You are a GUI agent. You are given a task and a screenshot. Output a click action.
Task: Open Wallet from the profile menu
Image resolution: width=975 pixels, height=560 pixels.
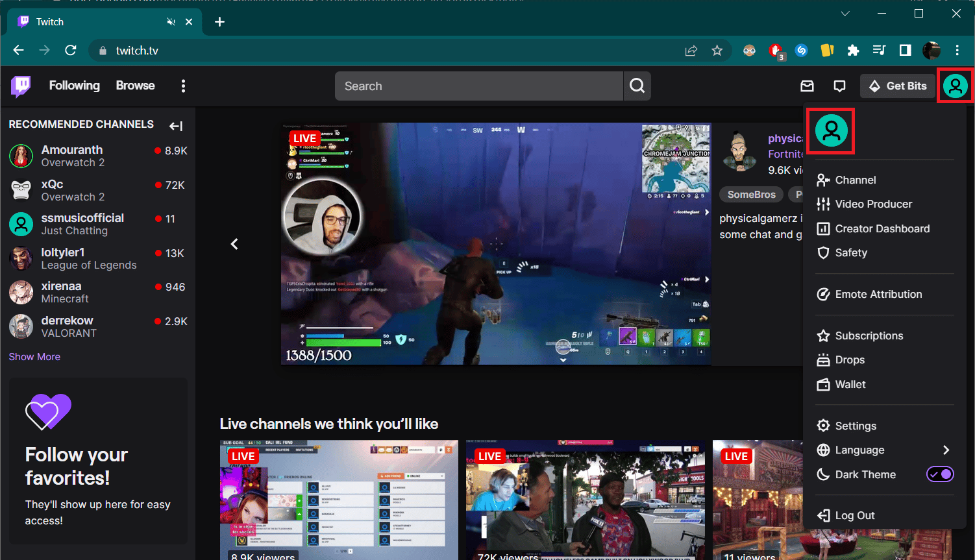pos(885,384)
